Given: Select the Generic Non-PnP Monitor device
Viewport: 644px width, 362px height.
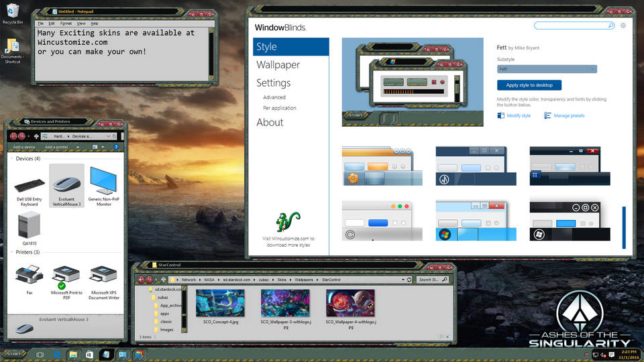Looking at the screenshot, I should (104, 184).
